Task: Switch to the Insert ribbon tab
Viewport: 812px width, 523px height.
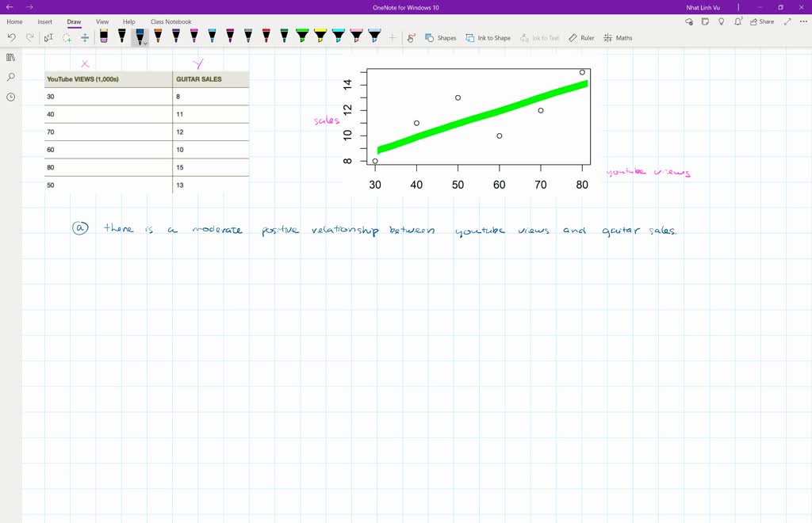Action: 44,21
